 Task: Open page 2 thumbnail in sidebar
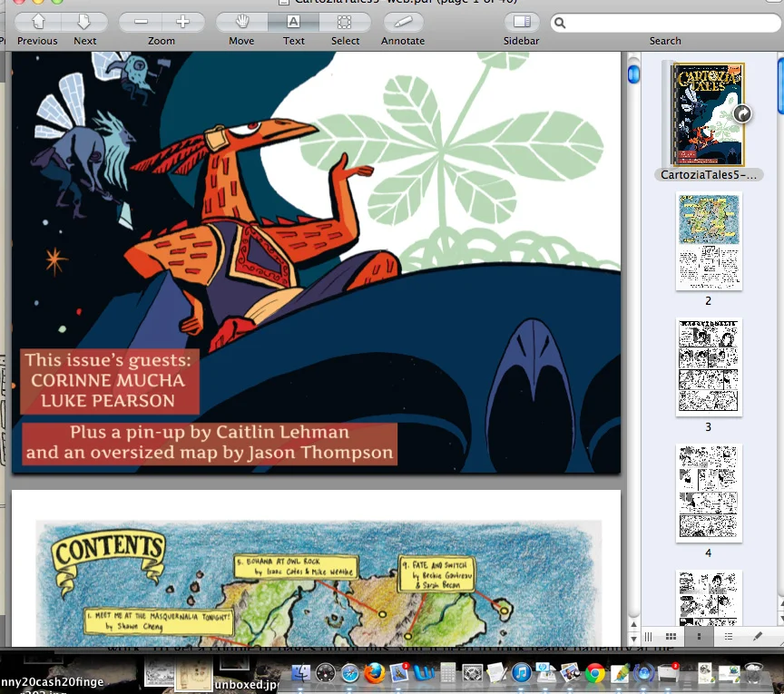coord(709,240)
